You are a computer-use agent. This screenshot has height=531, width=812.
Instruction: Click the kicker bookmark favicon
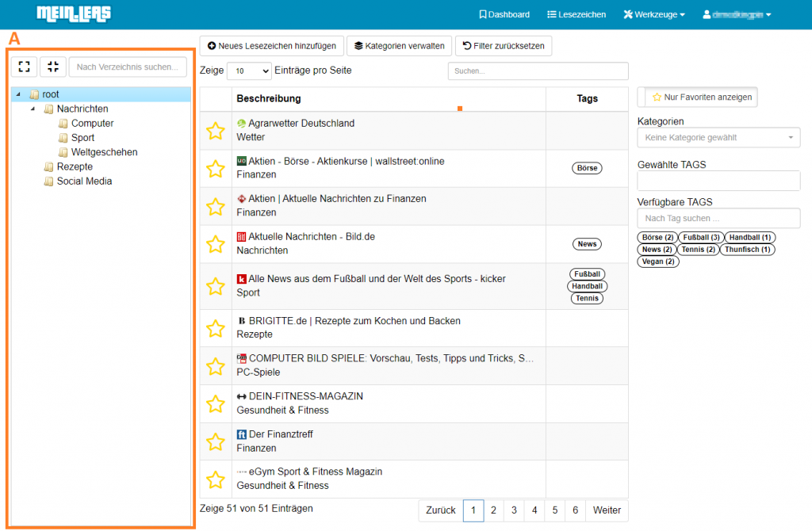(x=242, y=279)
